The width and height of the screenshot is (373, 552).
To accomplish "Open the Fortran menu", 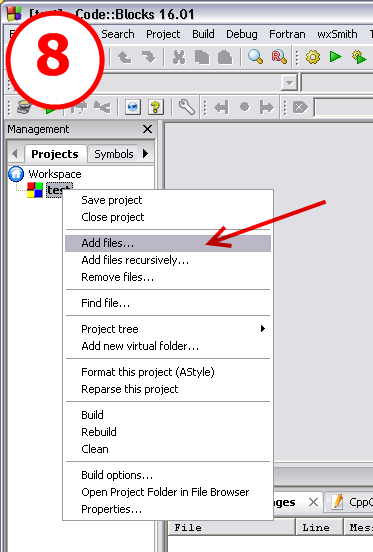I will (x=287, y=34).
